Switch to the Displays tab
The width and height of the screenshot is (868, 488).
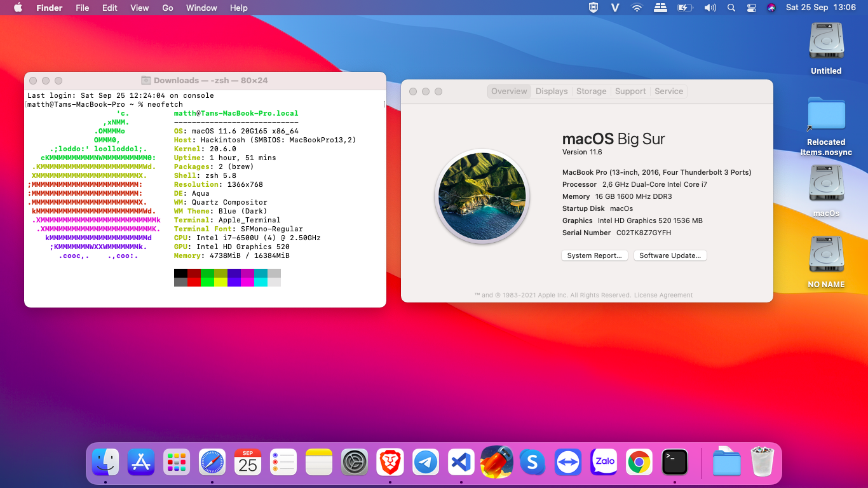pos(552,91)
